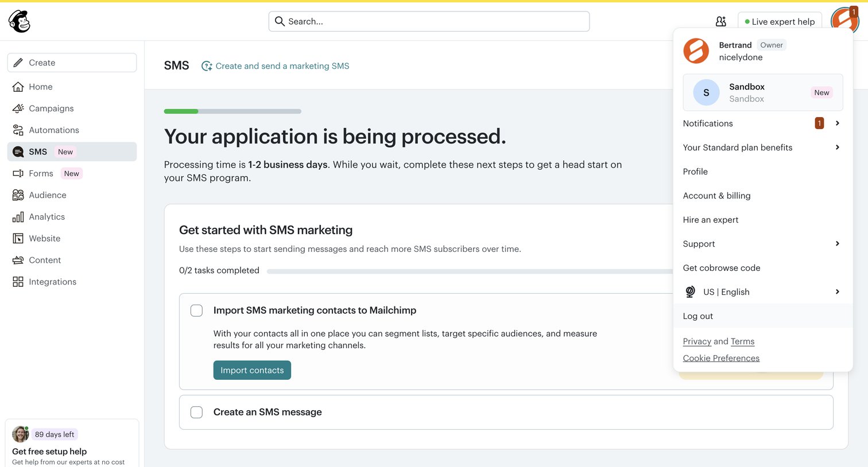Screen dimensions: 868x467
Task: Click the Sandbox S avatar circle
Action: (x=706, y=92)
